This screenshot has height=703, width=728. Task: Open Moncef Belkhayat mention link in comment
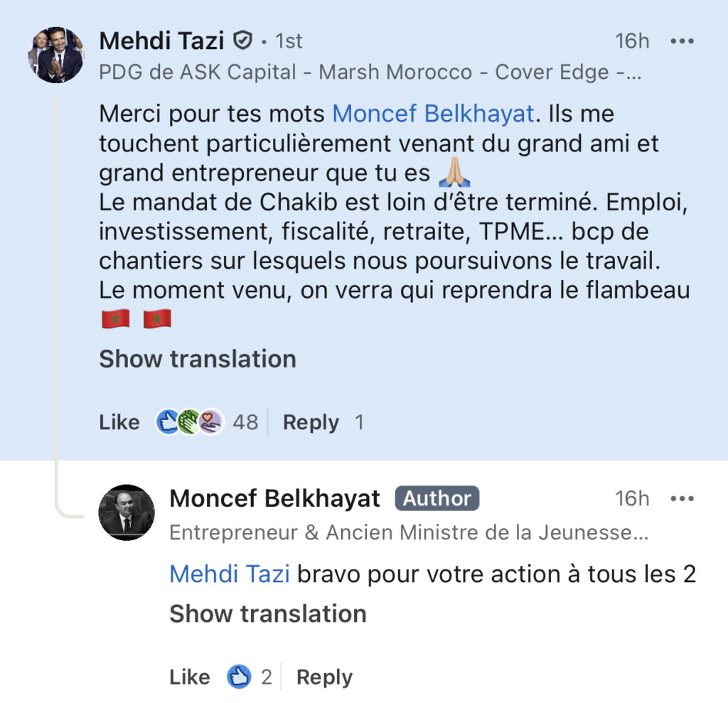pos(433,114)
